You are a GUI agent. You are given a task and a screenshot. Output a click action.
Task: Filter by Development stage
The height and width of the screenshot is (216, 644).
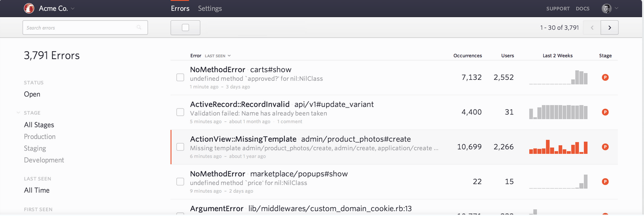[x=44, y=160]
